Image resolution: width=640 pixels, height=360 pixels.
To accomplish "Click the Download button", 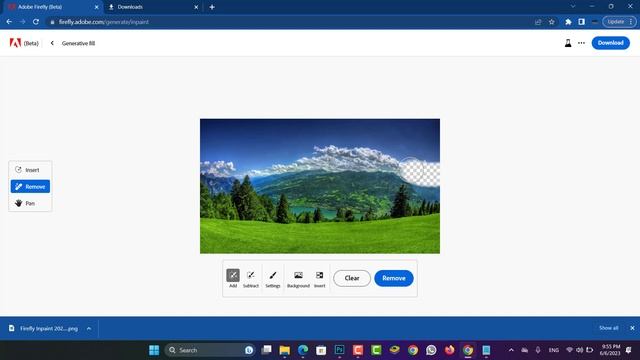I will click(611, 43).
